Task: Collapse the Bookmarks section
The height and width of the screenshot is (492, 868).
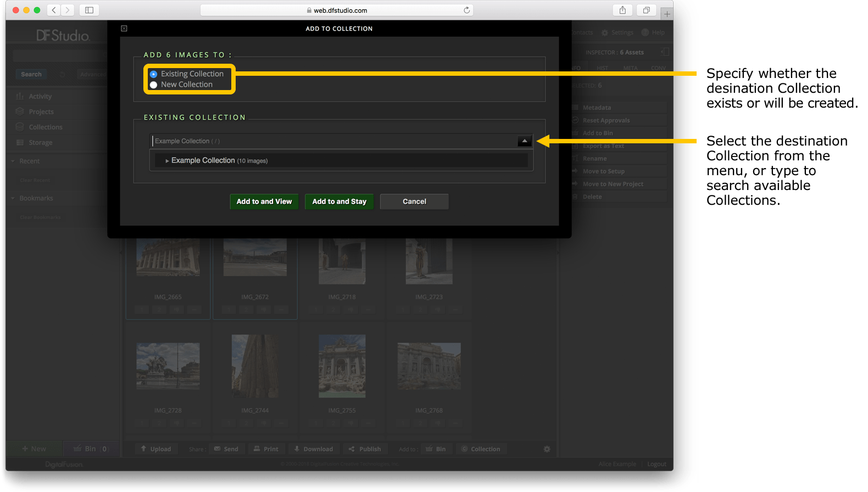Action: (13, 198)
